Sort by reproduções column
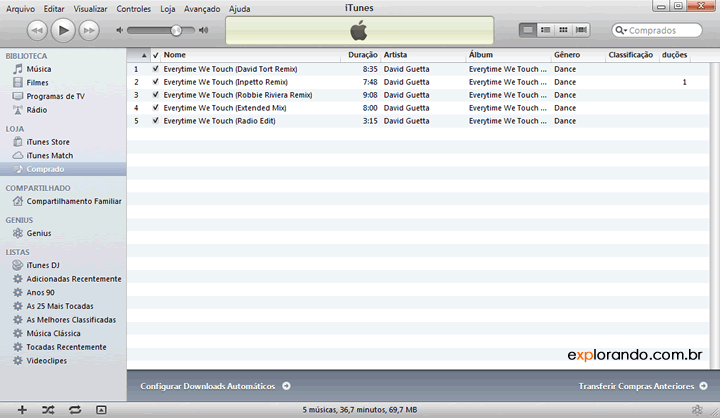720x418 pixels. [x=675, y=55]
